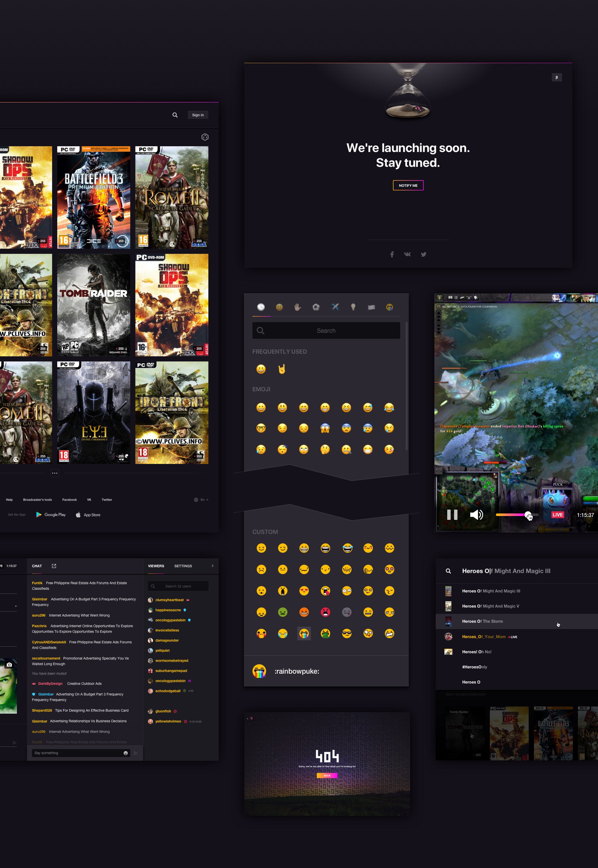Image resolution: width=598 pixels, height=868 pixels.
Task: Select the flag emoji tab
Action: click(x=371, y=307)
